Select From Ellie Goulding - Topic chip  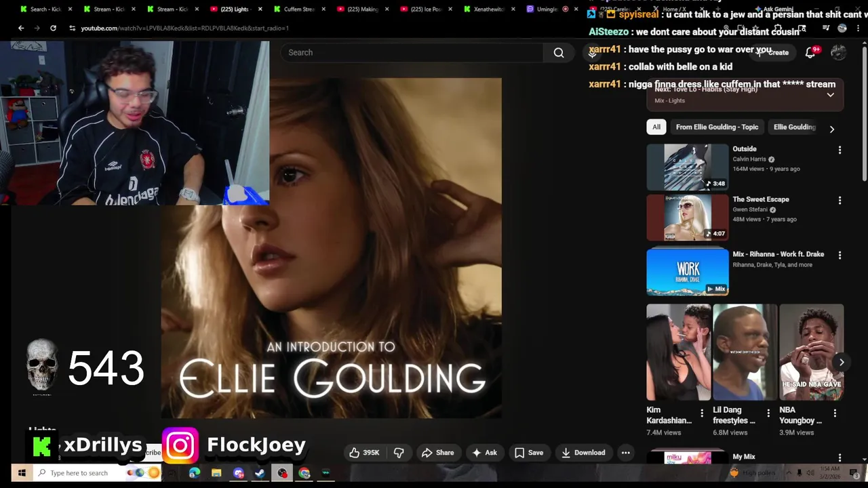(717, 127)
